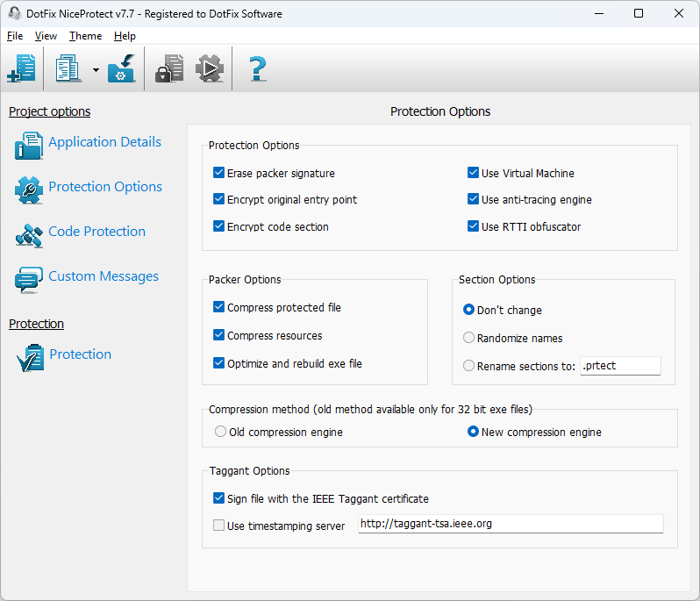The image size is (700, 601).
Task: Open the Help menu
Action: pyautogui.click(x=125, y=36)
